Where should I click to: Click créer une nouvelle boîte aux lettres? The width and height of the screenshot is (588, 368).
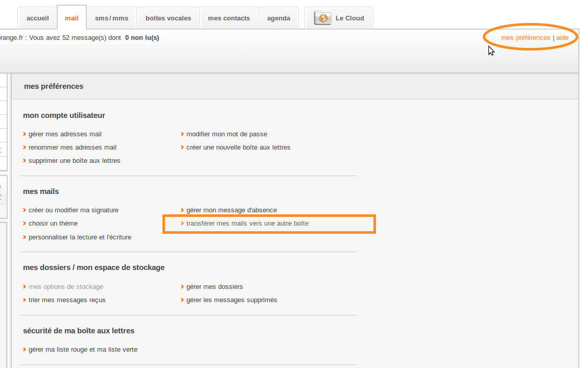tap(238, 148)
